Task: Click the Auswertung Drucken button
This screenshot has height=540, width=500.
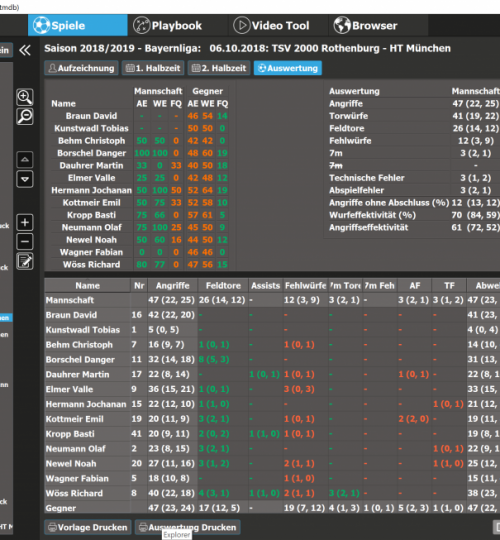Action: [x=188, y=527]
